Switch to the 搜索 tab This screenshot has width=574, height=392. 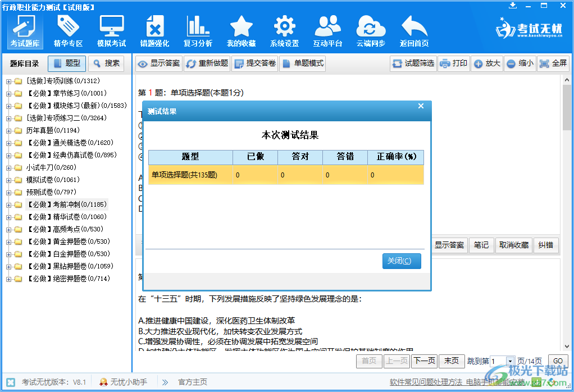point(106,63)
